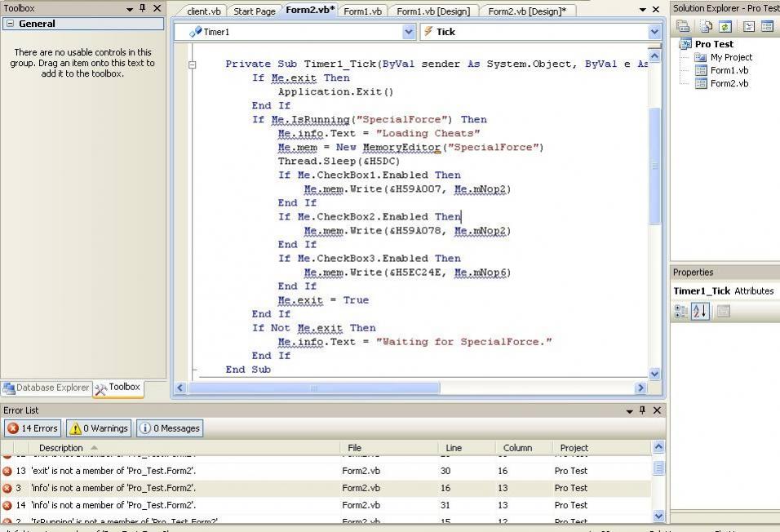Select error 3 'info' is not a member
Viewport: 780px width, 532px height.
[x=326, y=488]
